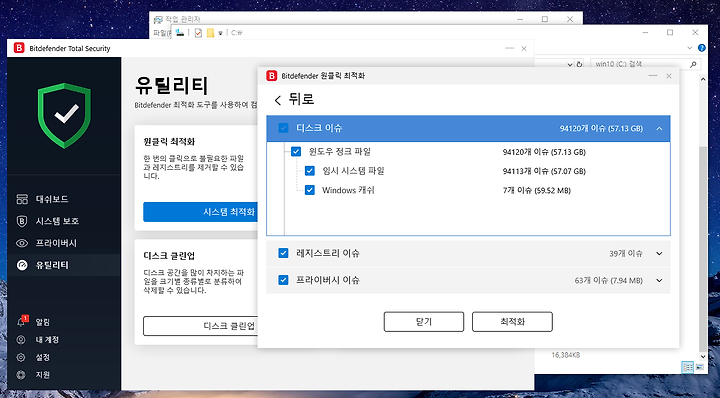Click the 대쉬보드 dashboard icon
The height and width of the screenshot is (398, 720).
(22, 199)
